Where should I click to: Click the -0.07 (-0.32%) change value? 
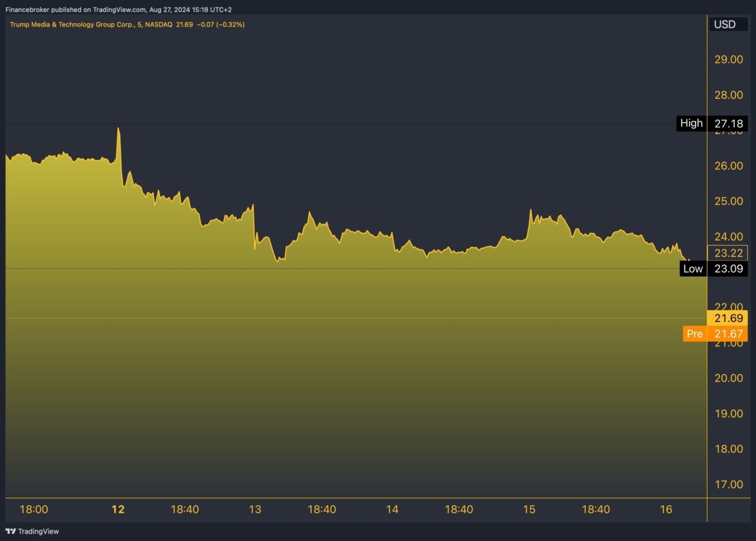pos(220,24)
